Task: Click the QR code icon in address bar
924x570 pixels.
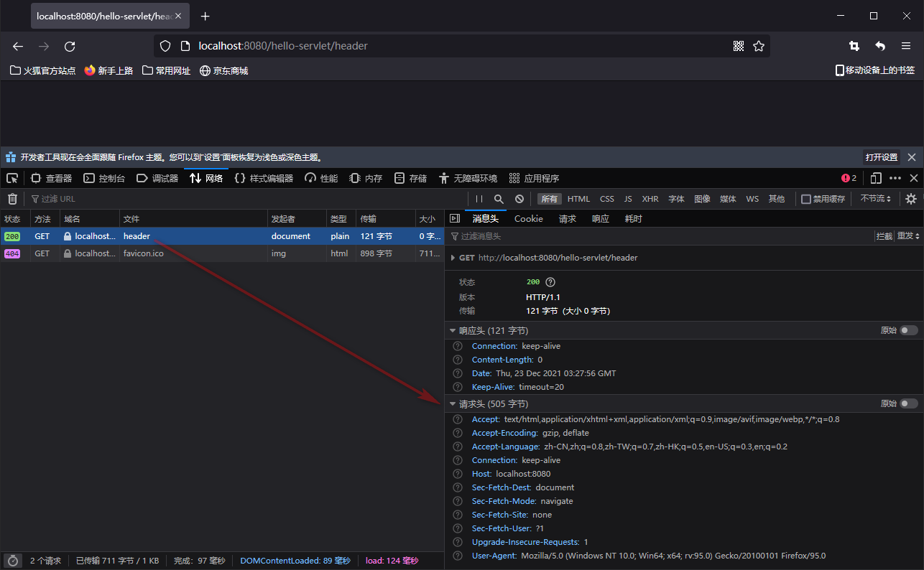Action: (x=738, y=46)
